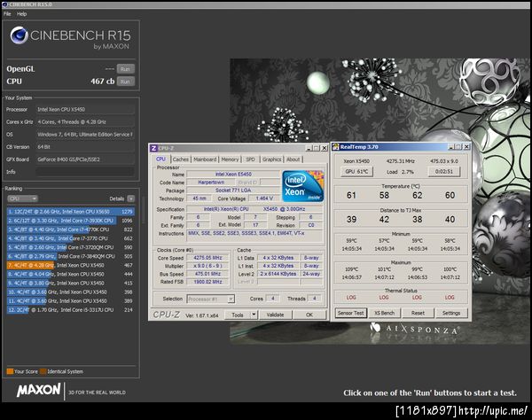Expand the Tools dropdown arrow in CPU-Z
The width and height of the screenshot is (532, 420).
click(x=254, y=315)
